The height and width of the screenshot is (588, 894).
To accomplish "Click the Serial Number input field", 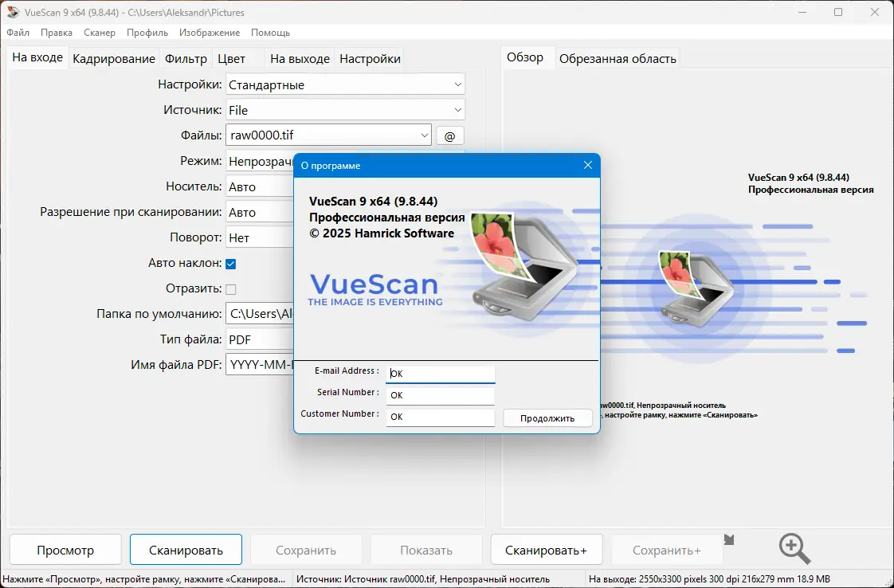I will click(440, 394).
